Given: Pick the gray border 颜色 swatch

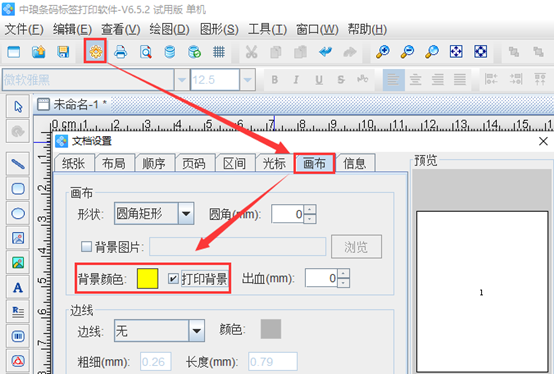Looking at the screenshot, I should [271, 329].
